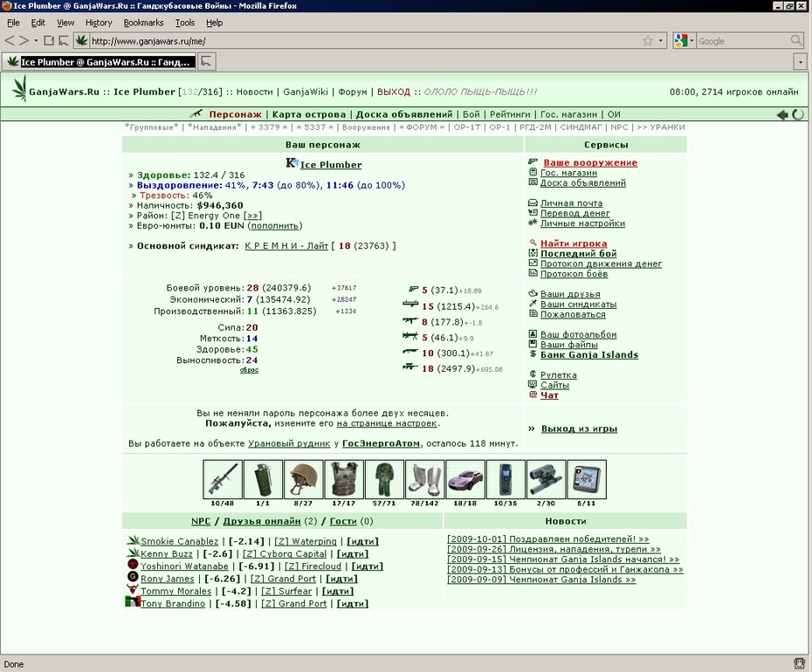This screenshot has width=812, height=672.
Task: Open 'Личная почта' service link
Action: [572, 203]
